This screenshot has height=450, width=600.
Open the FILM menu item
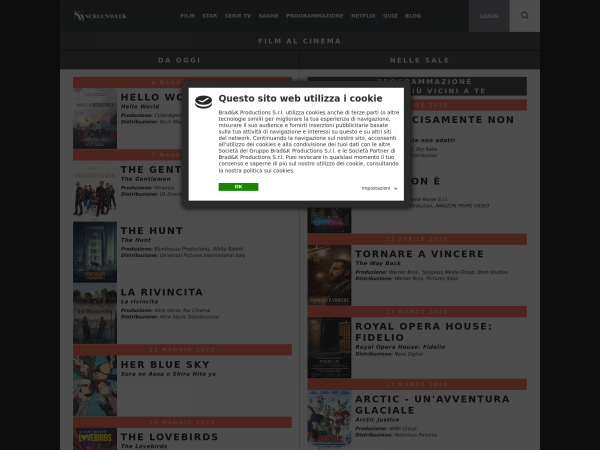tap(187, 16)
